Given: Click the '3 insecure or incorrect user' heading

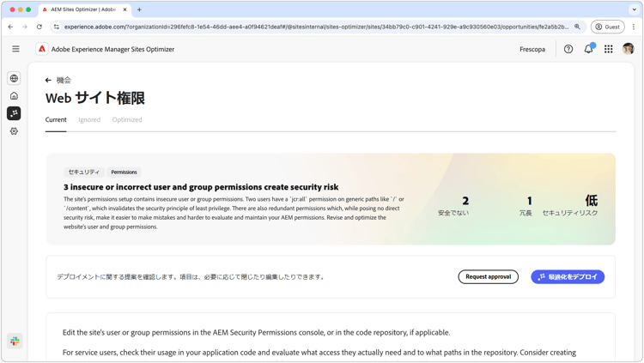Looking at the screenshot, I should [201, 187].
